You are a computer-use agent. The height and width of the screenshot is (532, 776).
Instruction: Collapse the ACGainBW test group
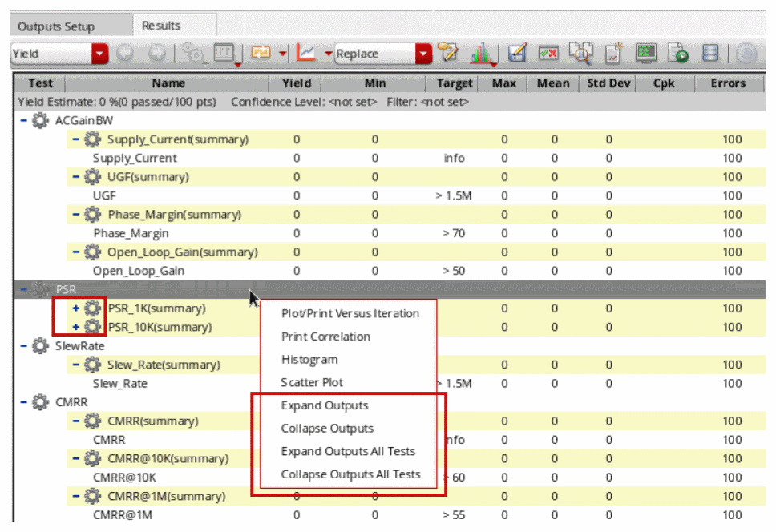click(x=24, y=120)
